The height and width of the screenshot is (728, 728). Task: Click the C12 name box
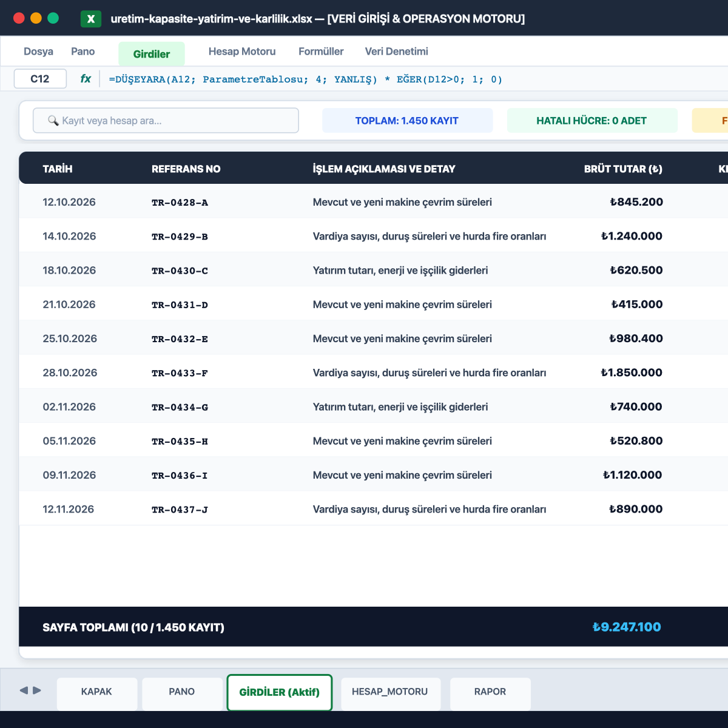(40, 79)
